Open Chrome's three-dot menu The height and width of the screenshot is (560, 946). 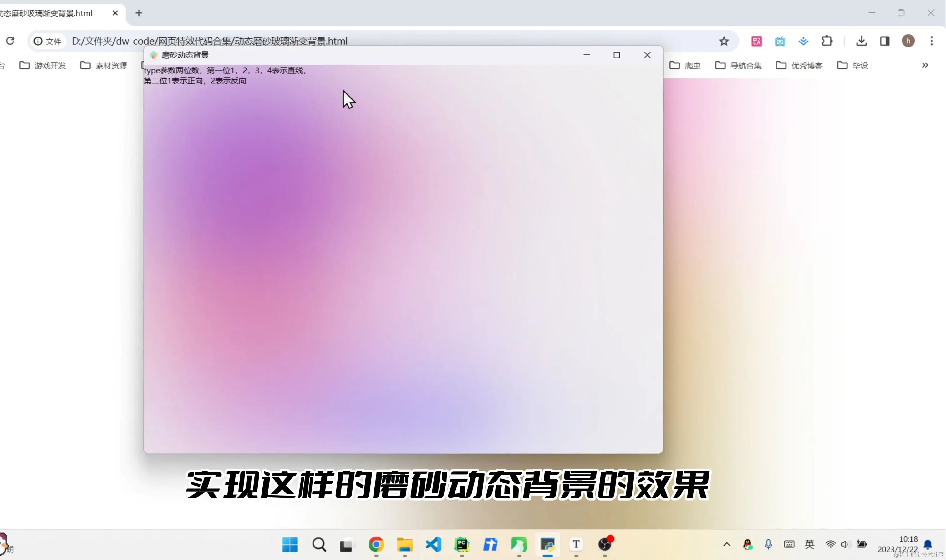pos(932,41)
